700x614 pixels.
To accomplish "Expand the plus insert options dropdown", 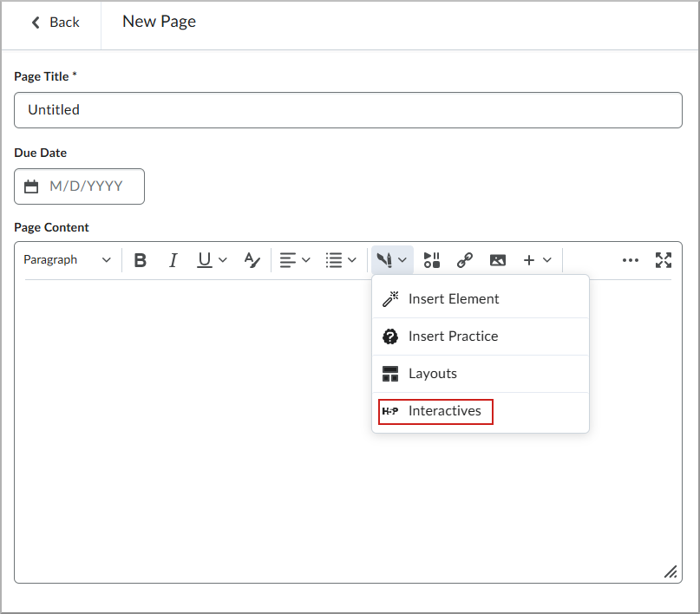I will 536,259.
